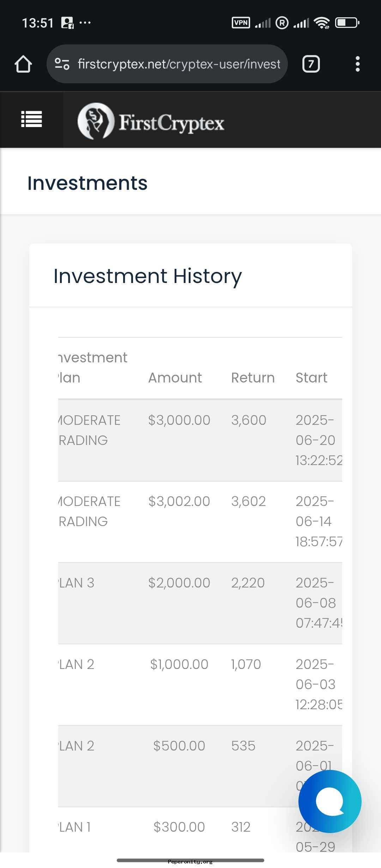Open the browser three-dot overflow menu
Image resolution: width=381 pixels, height=868 pixels.
pos(358,64)
